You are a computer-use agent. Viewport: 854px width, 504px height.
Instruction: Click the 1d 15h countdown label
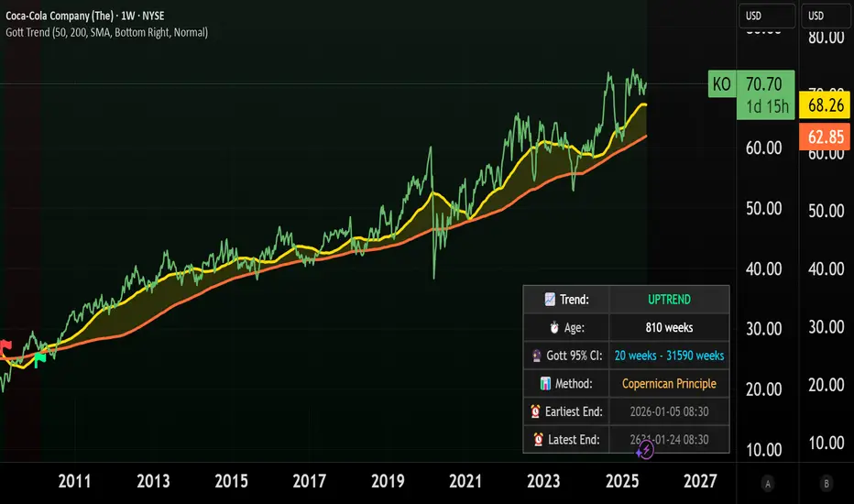[x=767, y=107]
